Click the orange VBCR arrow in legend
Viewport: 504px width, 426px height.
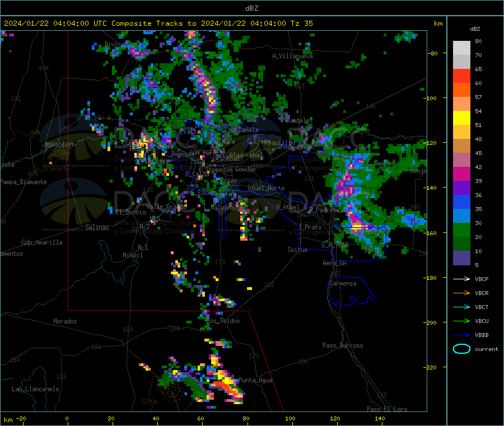pos(461,293)
